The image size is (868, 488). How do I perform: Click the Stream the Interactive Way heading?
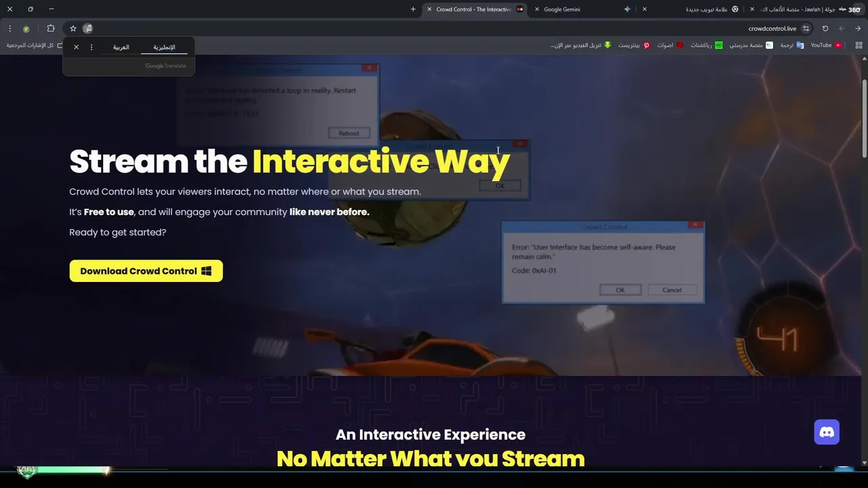(x=290, y=161)
